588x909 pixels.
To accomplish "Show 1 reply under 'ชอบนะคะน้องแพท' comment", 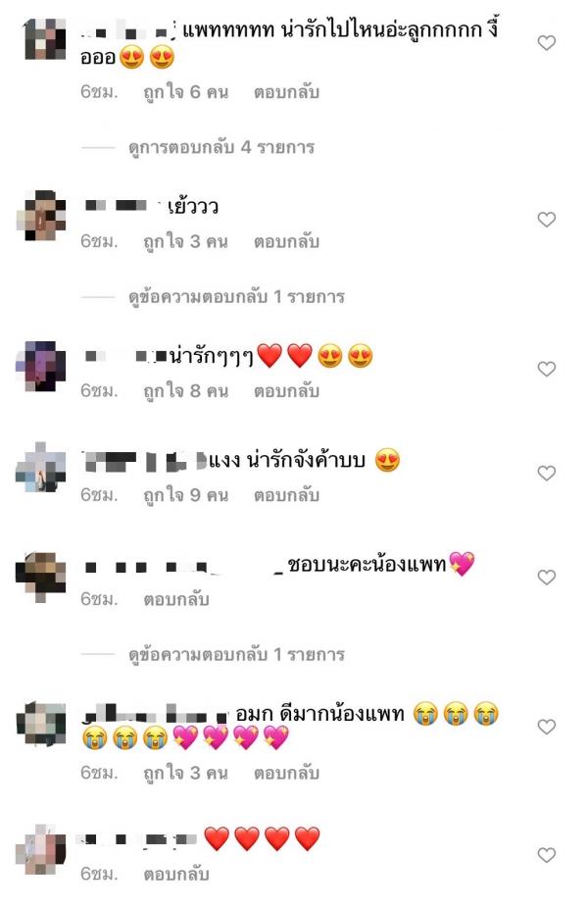I will (x=236, y=654).
